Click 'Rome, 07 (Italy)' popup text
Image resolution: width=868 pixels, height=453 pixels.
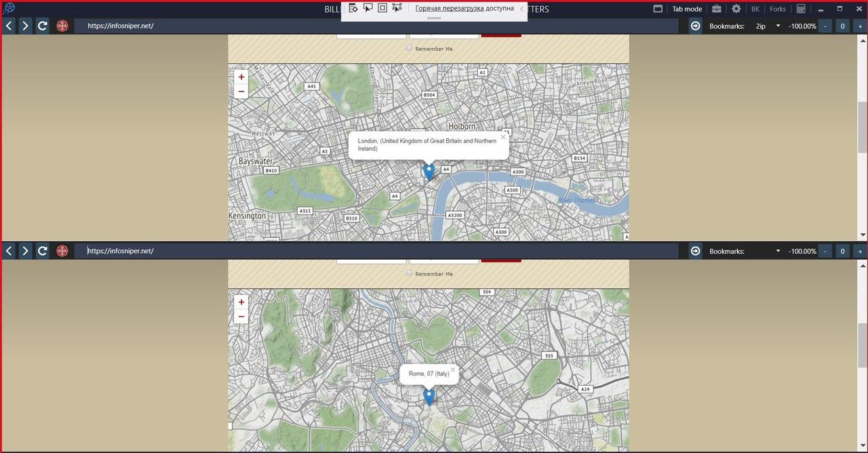pos(429,374)
